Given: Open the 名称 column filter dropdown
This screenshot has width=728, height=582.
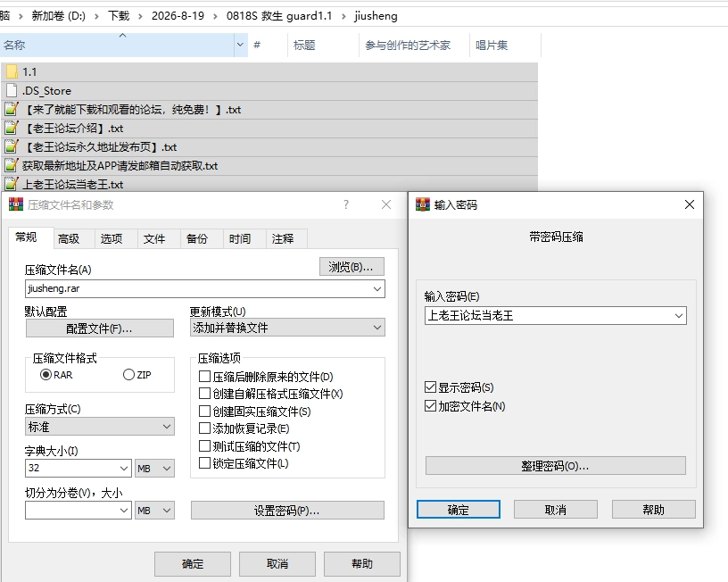Looking at the screenshot, I should pyautogui.click(x=240, y=45).
